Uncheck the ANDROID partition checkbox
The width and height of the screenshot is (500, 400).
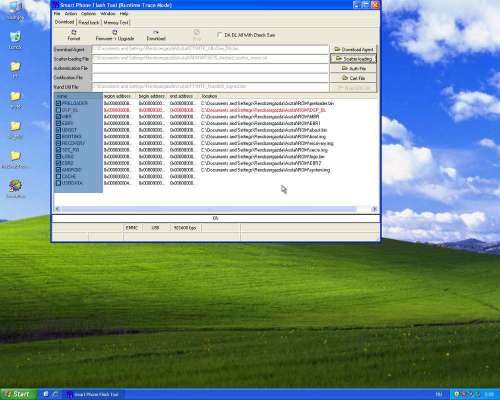(x=58, y=170)
